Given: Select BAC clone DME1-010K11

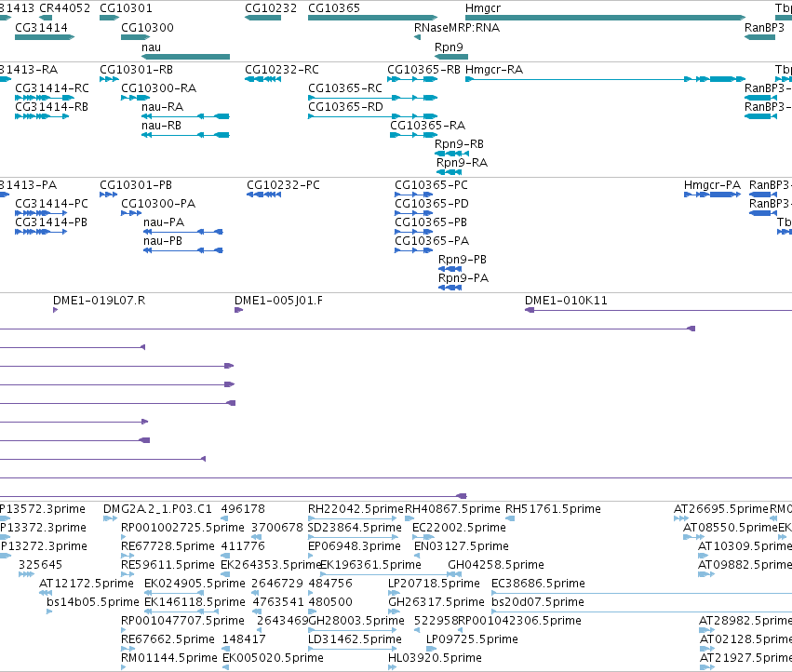Looking at the screenshot, I should 566,302.
